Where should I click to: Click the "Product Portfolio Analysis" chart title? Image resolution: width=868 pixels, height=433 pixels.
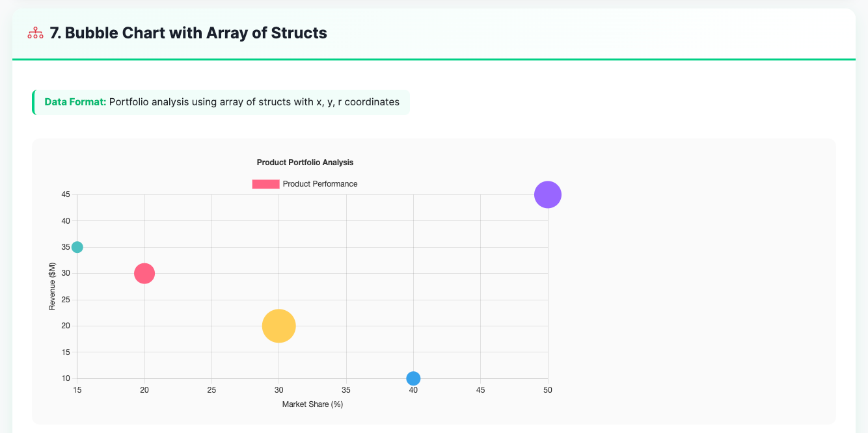[305, 162]
